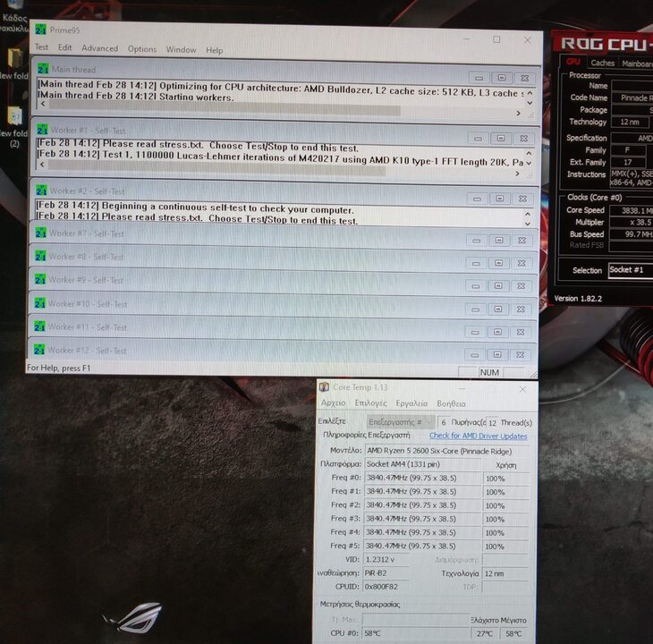Open the Socket #1 selection dropdown in CPU-Z

631,270
